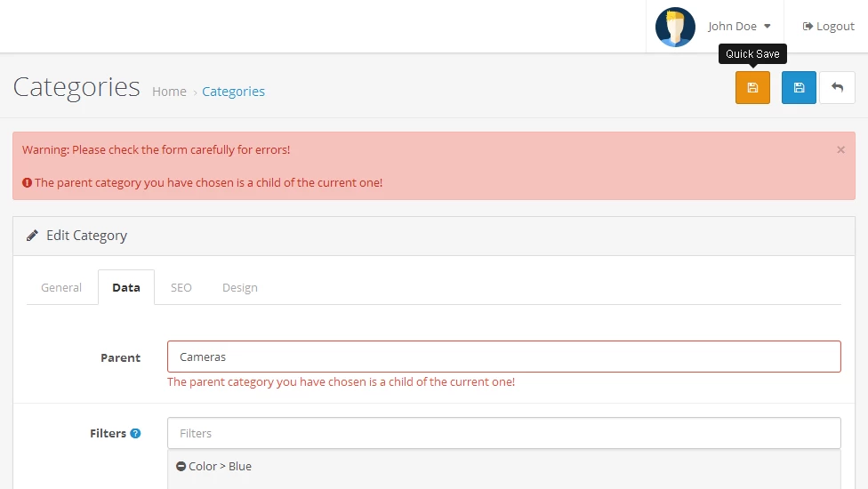Go to the Home breadcrumb link
This screenshot has height=489, width=868.
[169, 92]
